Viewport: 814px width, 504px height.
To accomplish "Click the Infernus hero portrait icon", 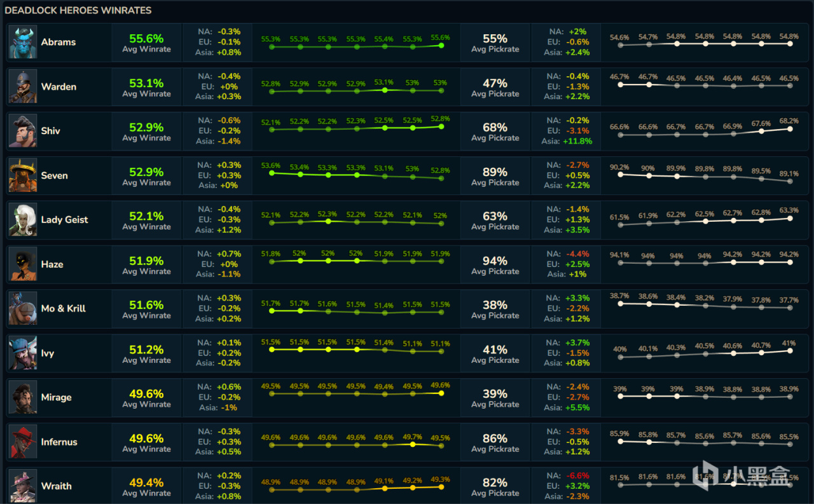I will pyautogui.click(x=23, y=442).
